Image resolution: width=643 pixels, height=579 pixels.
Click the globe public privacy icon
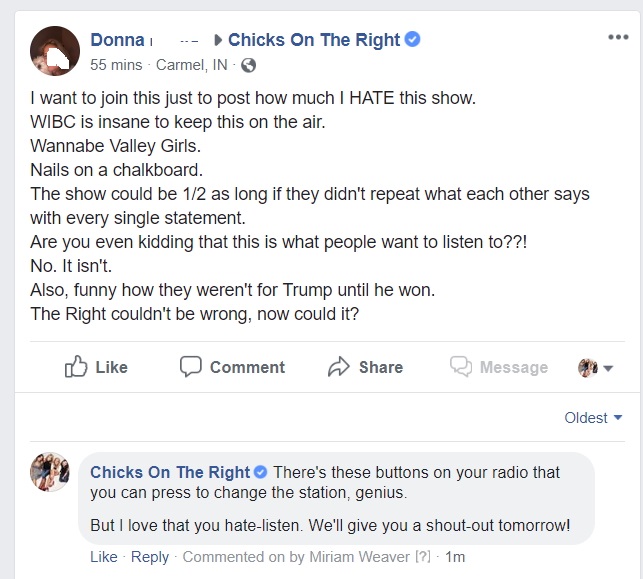(x=249, y=65)
